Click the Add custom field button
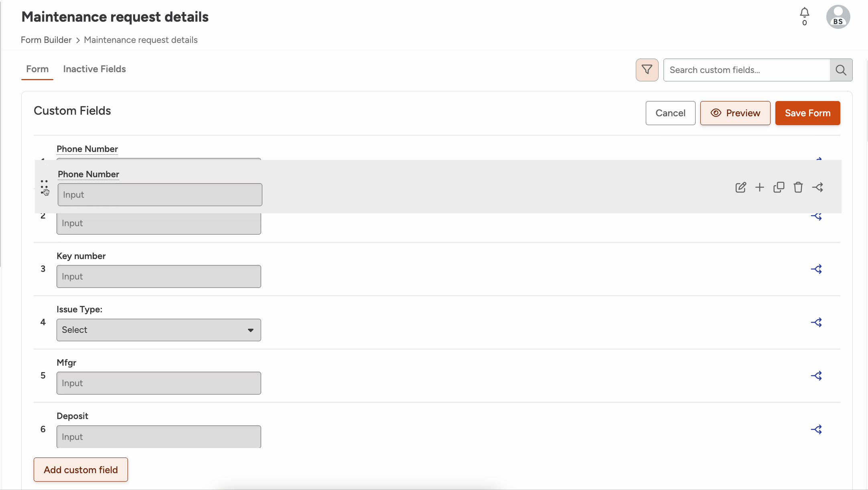 (x=81, y=470)
